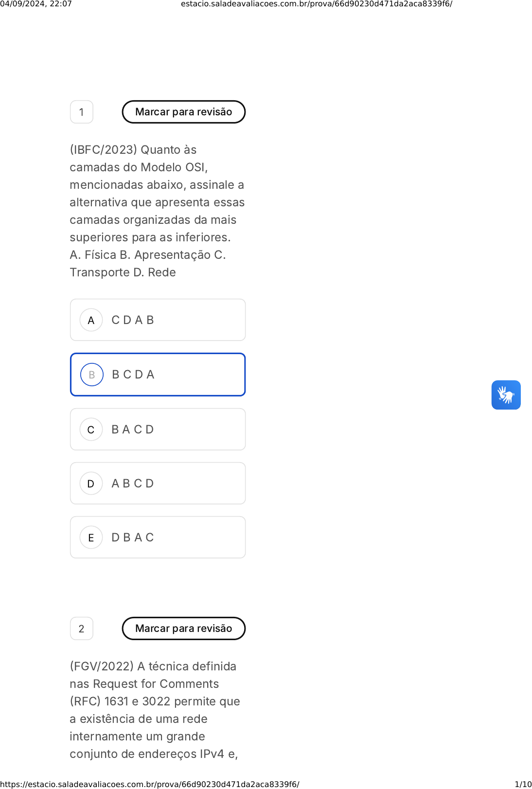Choose the letter C option circle
The width and height of the screenshot is (532, 789).
tap(91, 430)
